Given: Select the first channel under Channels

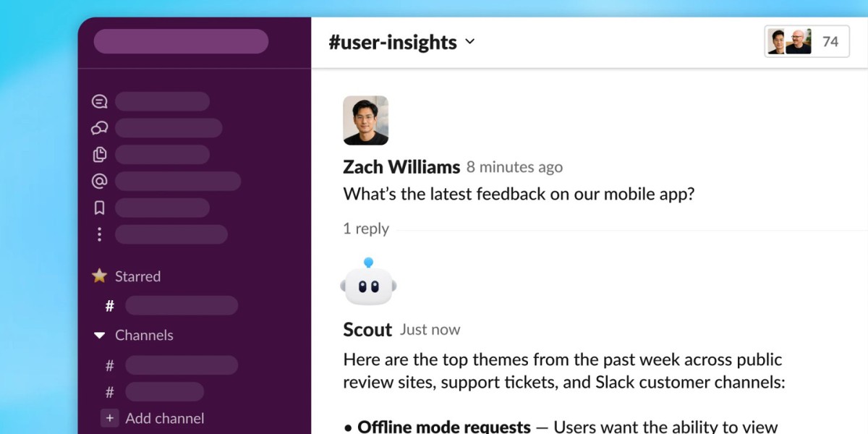Looking at the screenshot, I should (x=181, y=365).
